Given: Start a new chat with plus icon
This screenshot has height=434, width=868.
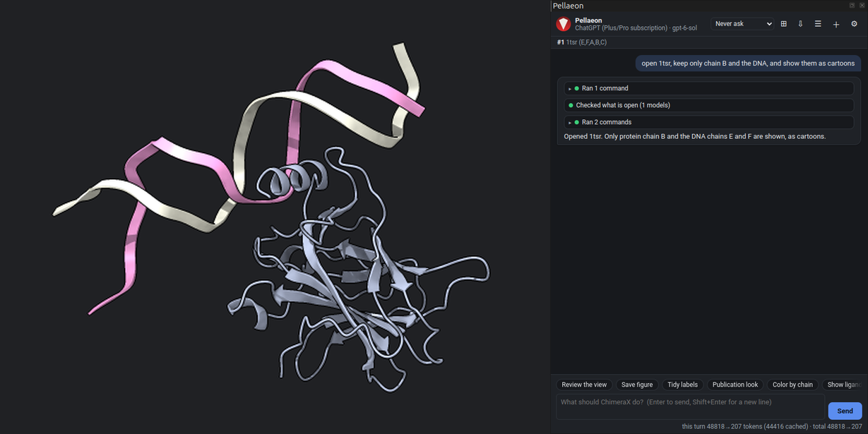Looking at the screenshot, I should pyautogui.click(x=836, y=24).
